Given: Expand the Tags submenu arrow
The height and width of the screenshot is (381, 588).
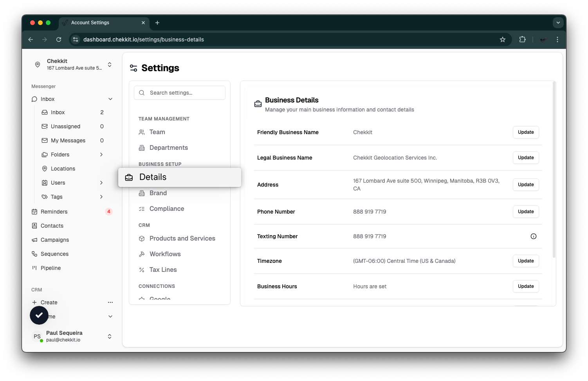Looking at the screenshot, I should point(101,197).
